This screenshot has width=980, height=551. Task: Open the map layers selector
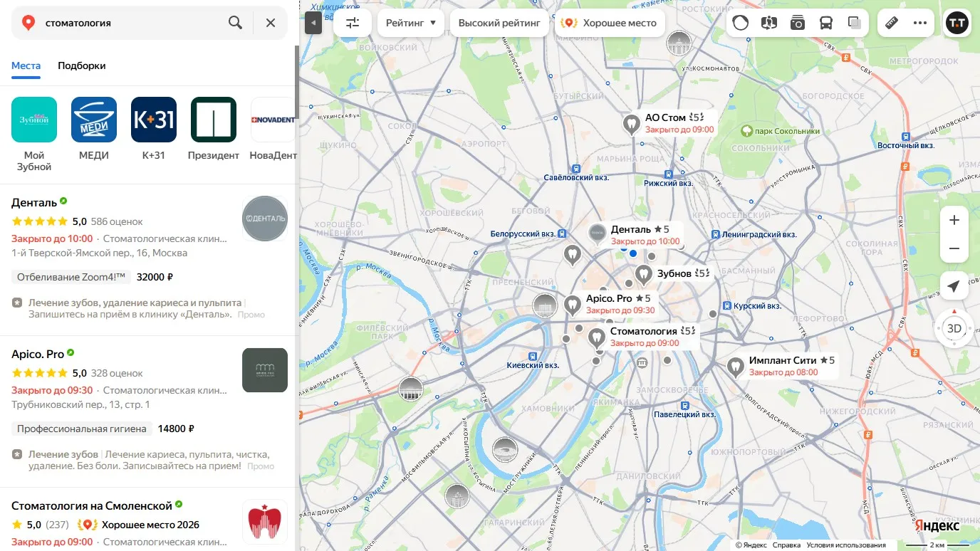[x=855, y=23]
